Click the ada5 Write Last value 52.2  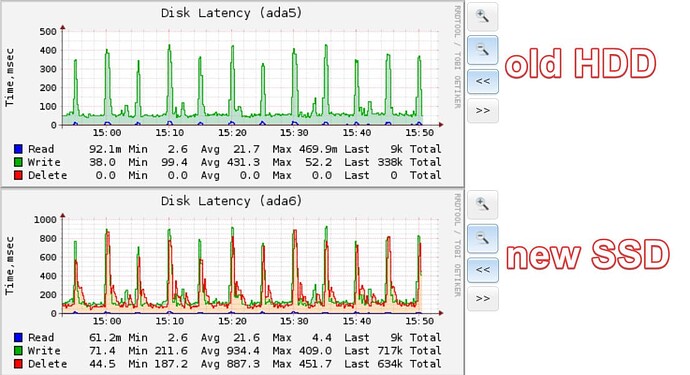(x=319, y=162)
